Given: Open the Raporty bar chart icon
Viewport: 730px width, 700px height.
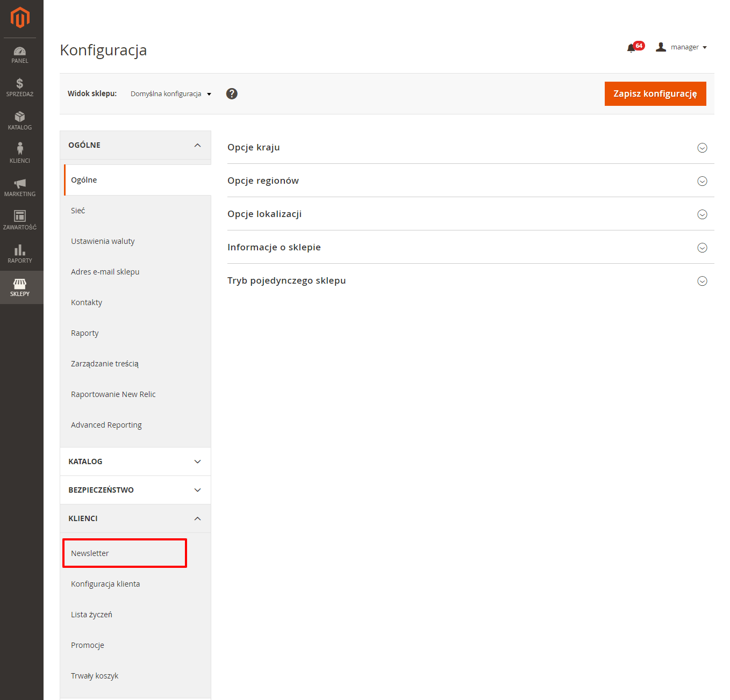Looking at the screenshot, I should 20,254.
